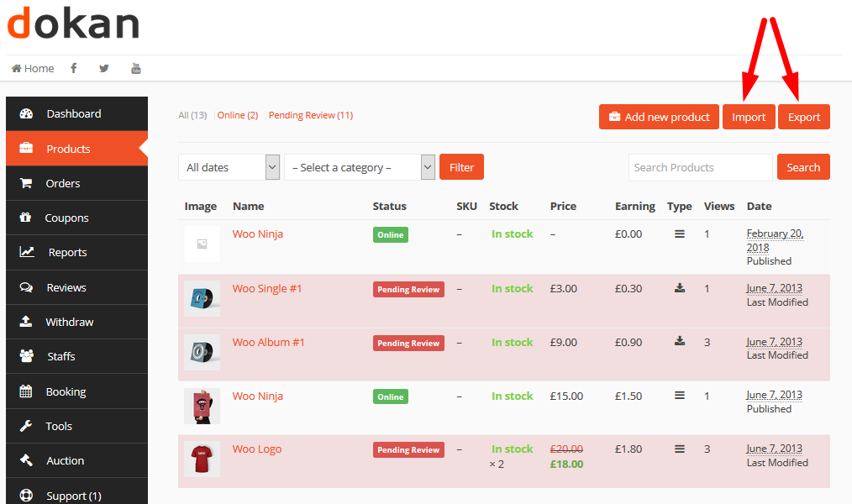Open Reports in the sidebar

76,253
